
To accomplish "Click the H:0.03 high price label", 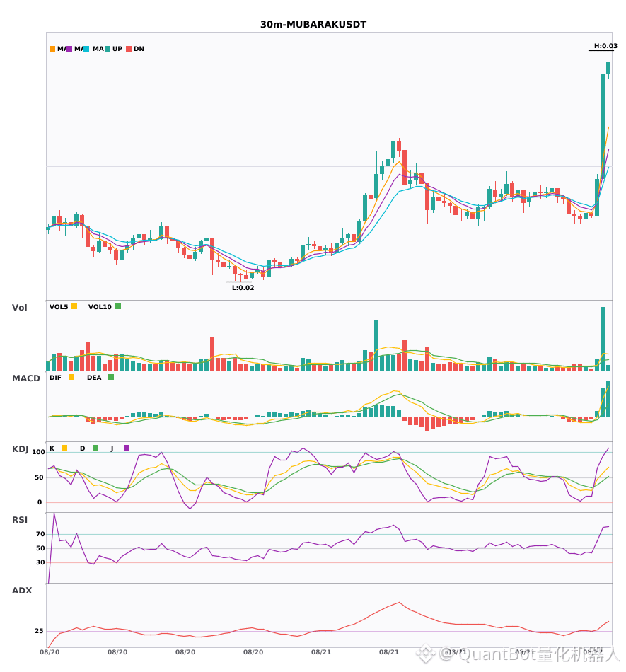I will 605,46.
